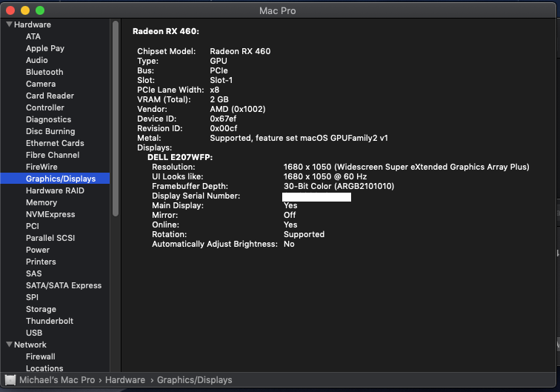This screenshot has height=392, width=560.
Task: Open the Camera hardware entry
Action: (41, 84)
